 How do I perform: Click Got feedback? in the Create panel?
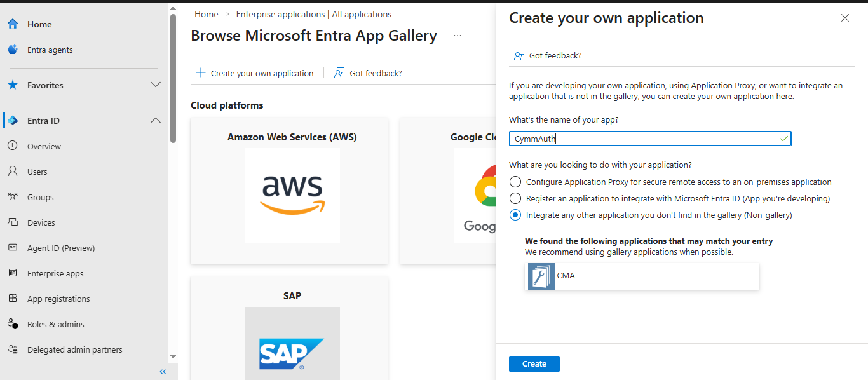pyautogui.click(x=548, y=55)
